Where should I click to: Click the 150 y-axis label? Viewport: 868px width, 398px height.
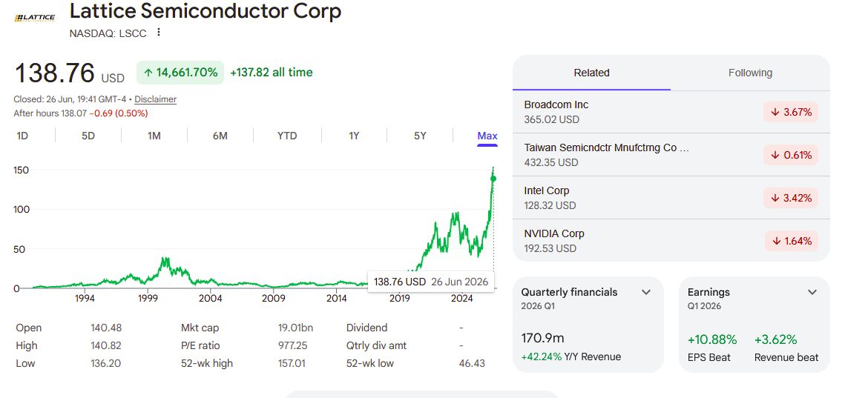point(21,170)
